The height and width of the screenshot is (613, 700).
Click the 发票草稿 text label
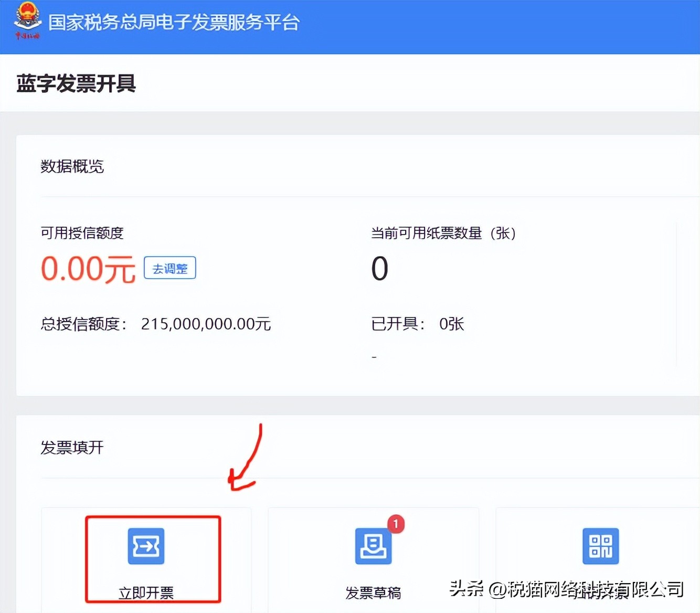[373, 593]
